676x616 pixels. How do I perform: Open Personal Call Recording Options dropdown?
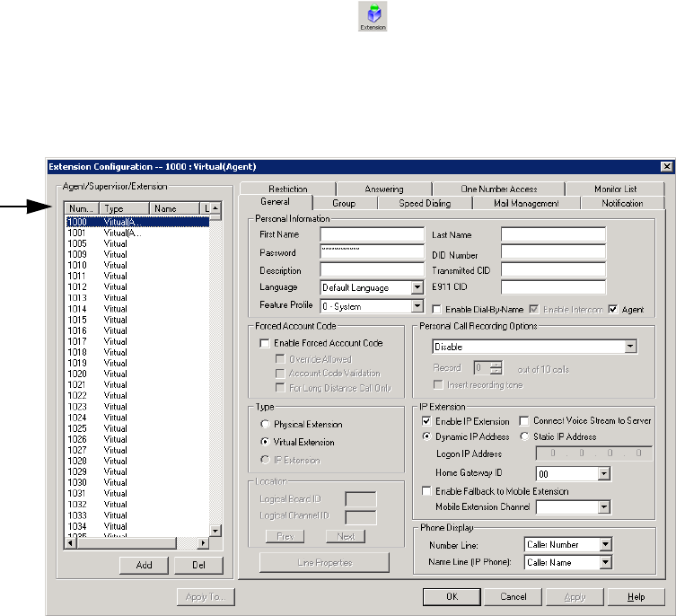[x=630, y=346]
